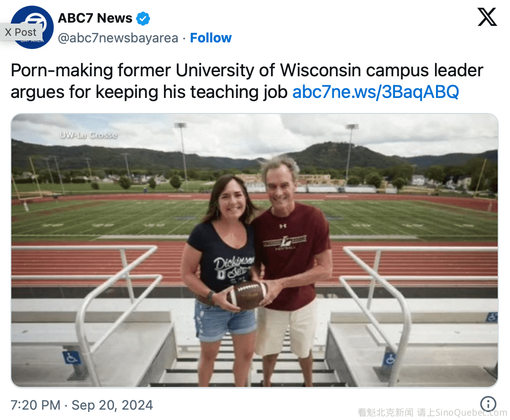The image size is (510, 420).
Task: Open the stadium photo of the couple
Action: (255, 250)
